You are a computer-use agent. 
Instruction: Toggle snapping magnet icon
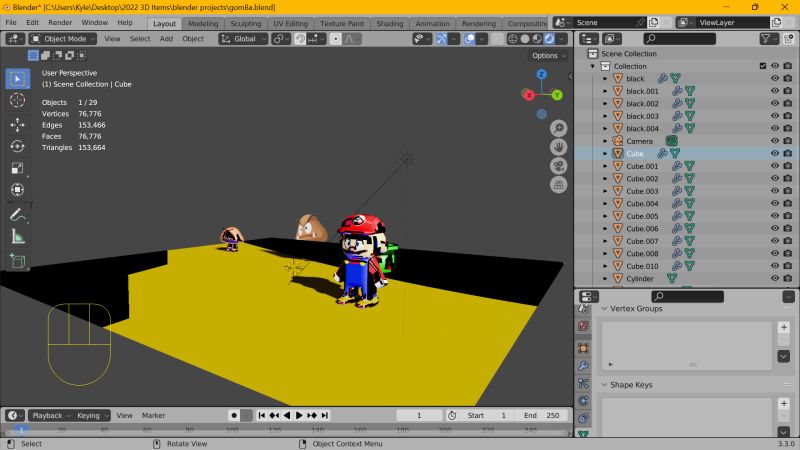pos(300,39)
